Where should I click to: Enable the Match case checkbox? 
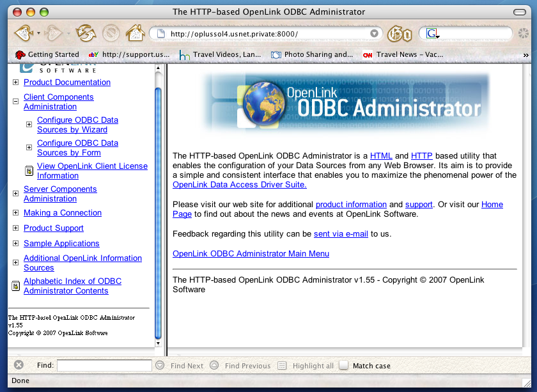pos(344,365)
